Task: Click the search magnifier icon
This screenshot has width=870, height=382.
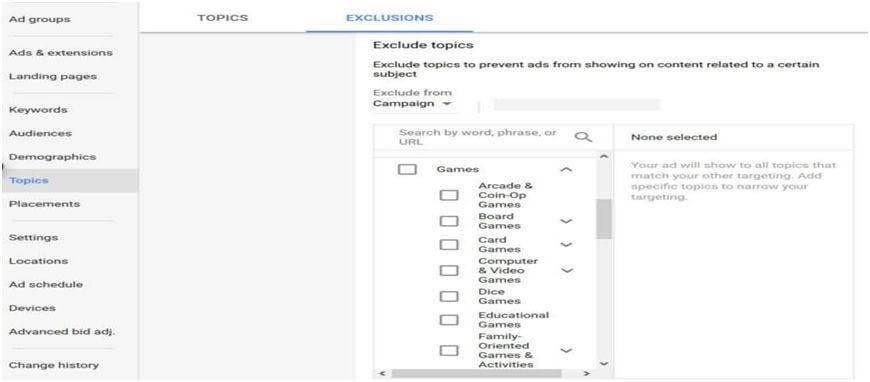Action: tap(583, 138)
